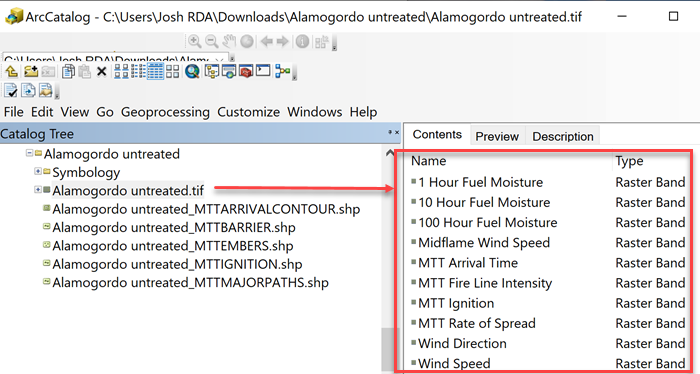Switch to the Description tab

point(562,136)
